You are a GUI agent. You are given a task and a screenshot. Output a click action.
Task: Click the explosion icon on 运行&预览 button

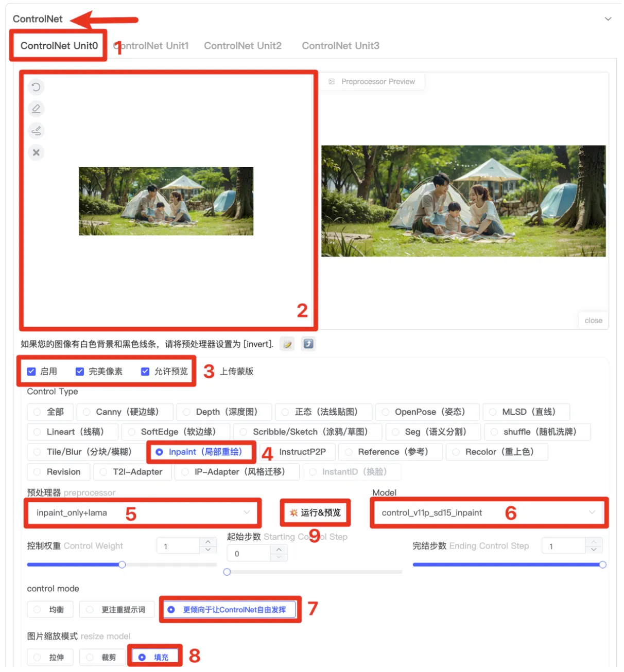(x=293, y=512)
